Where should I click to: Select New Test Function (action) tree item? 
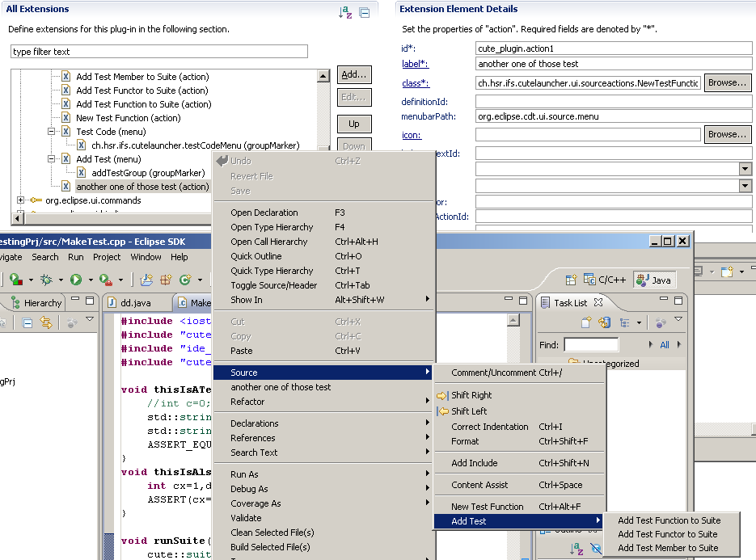(129, 118)
